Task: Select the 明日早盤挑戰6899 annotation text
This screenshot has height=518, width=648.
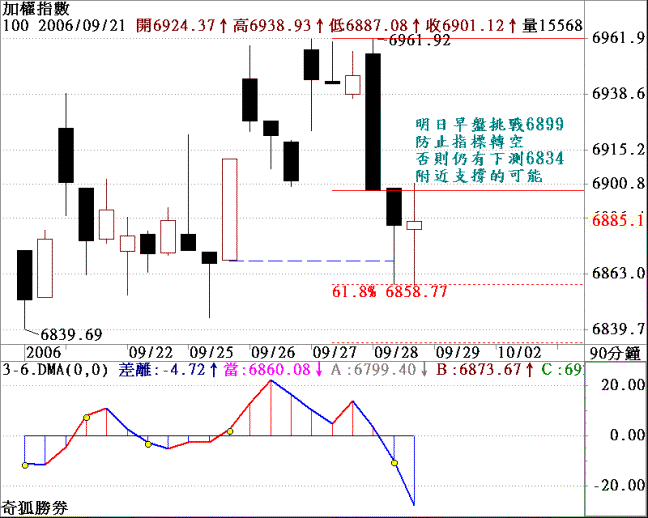Action: pos(489,125)
